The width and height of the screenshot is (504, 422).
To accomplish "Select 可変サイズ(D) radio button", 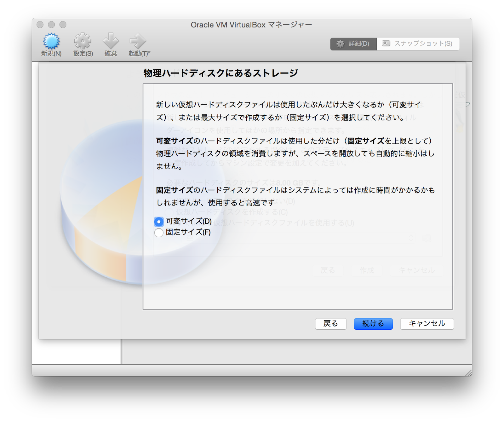I will click(159, 222).
